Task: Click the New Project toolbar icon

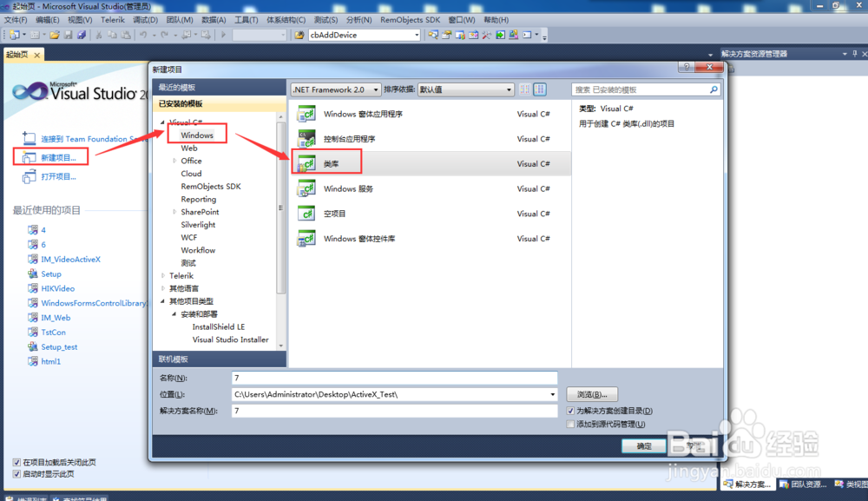Action: (x=15, y=35)
